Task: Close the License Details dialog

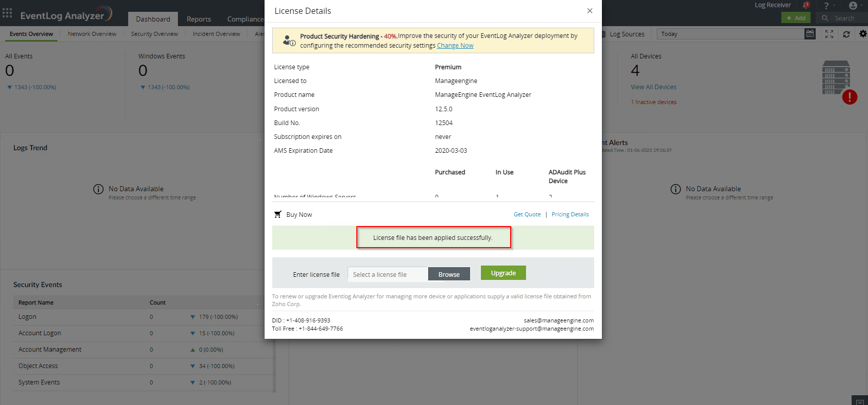Action: tap(590, 11)
